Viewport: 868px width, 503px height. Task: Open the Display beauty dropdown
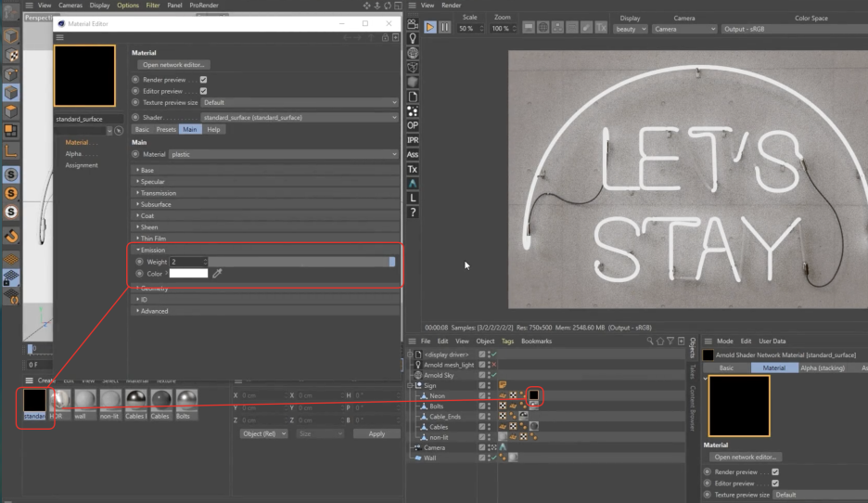tap(630, 29)
